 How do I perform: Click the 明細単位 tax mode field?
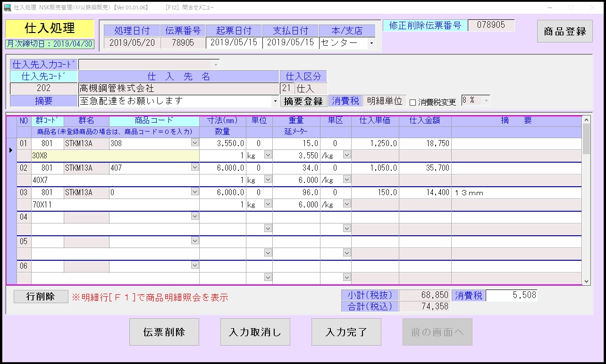(x=385, y=101)
